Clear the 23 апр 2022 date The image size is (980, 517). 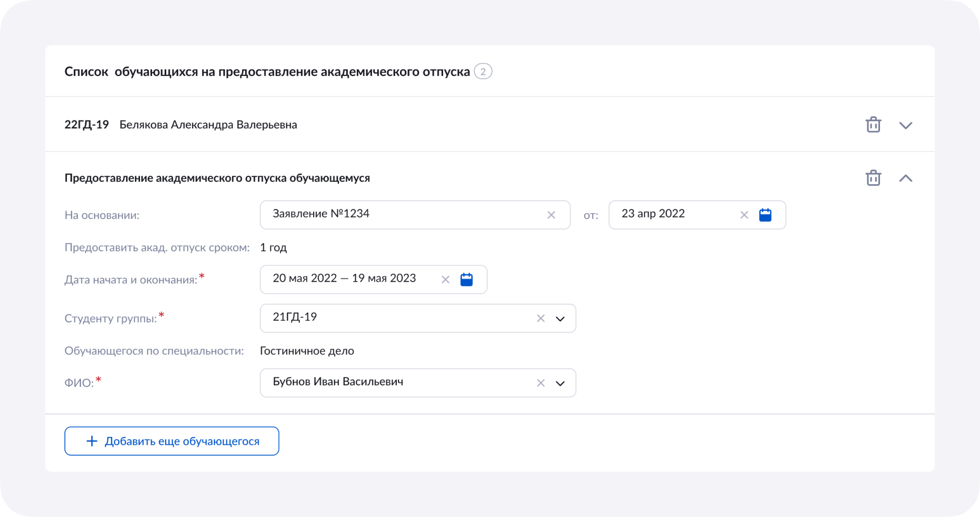click(x=744, y=214)
